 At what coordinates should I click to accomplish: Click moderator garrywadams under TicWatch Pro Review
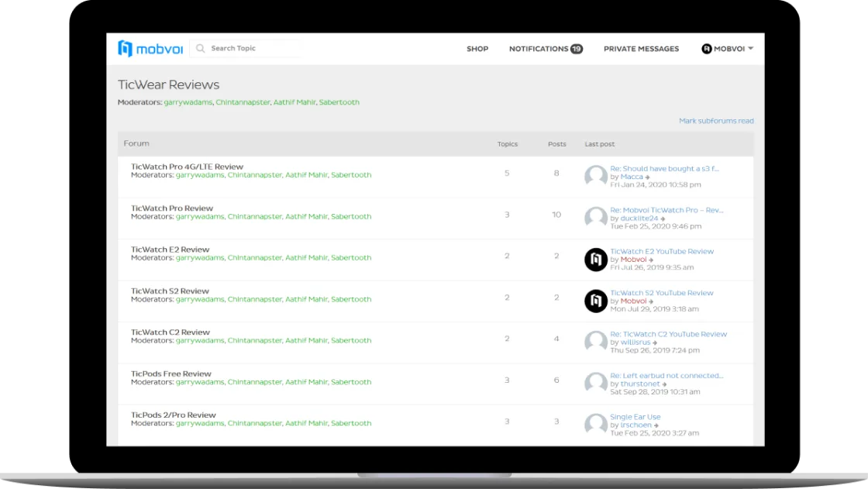point(199,216)
